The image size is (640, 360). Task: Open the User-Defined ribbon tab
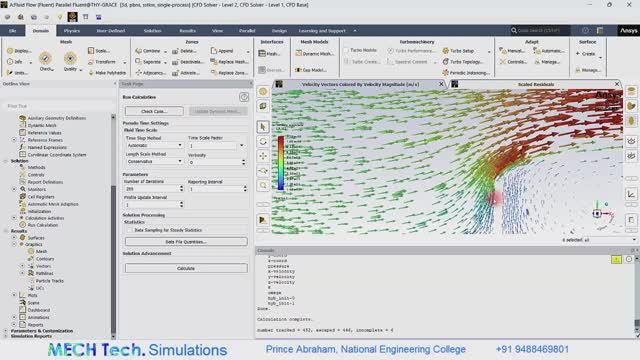[x=111, y=31]
